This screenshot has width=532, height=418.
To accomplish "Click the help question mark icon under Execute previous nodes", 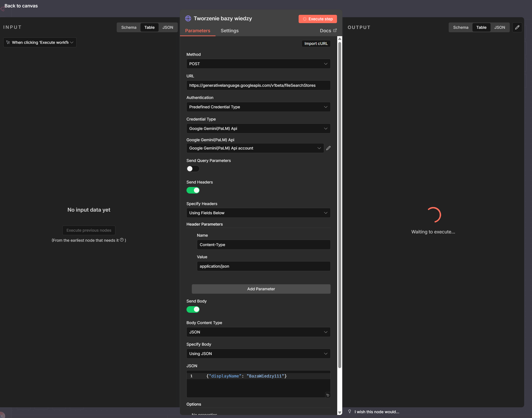I will click(x=122, y=240).
